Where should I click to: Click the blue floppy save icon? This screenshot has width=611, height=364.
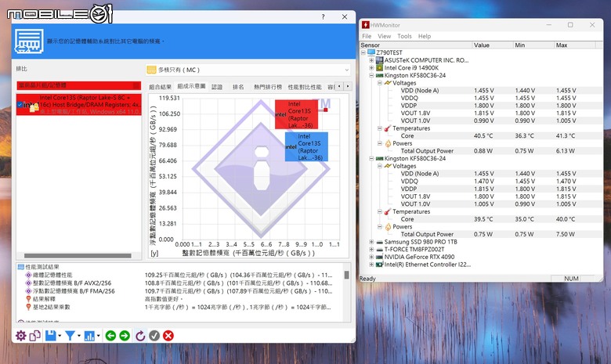coord(51,336)
